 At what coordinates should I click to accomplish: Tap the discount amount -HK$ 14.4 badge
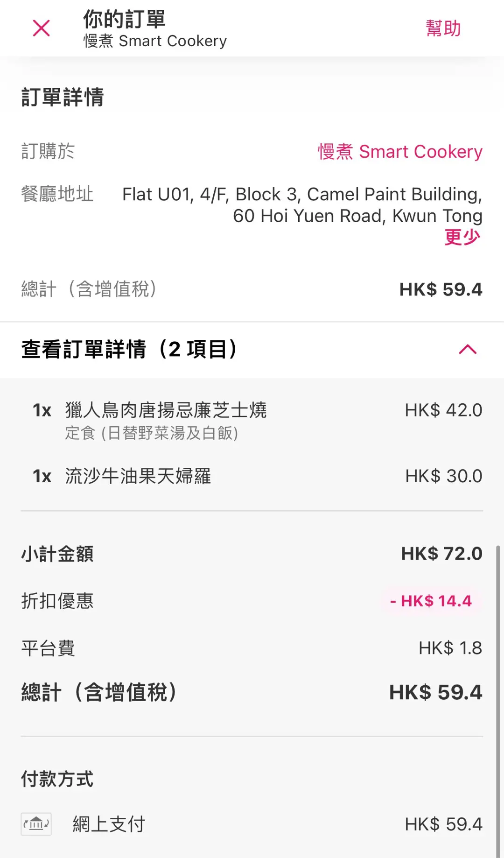pos(431,601)
